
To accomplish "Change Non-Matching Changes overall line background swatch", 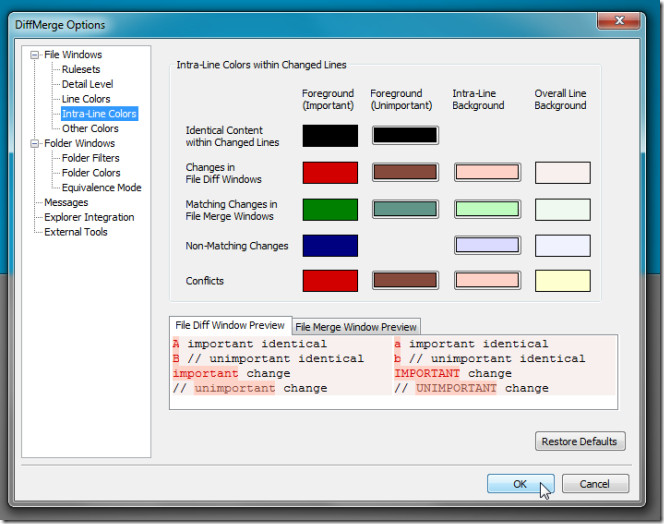I will tap(563, 246).
